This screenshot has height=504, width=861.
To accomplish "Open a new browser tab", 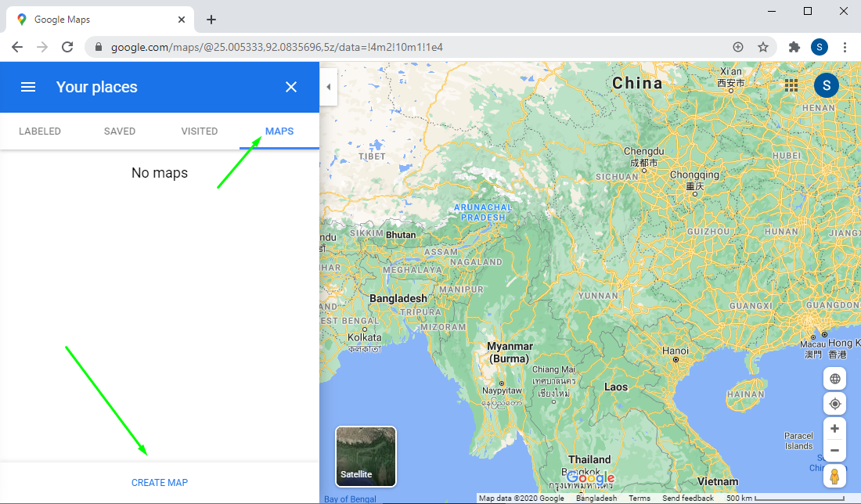I will point(211,20).
